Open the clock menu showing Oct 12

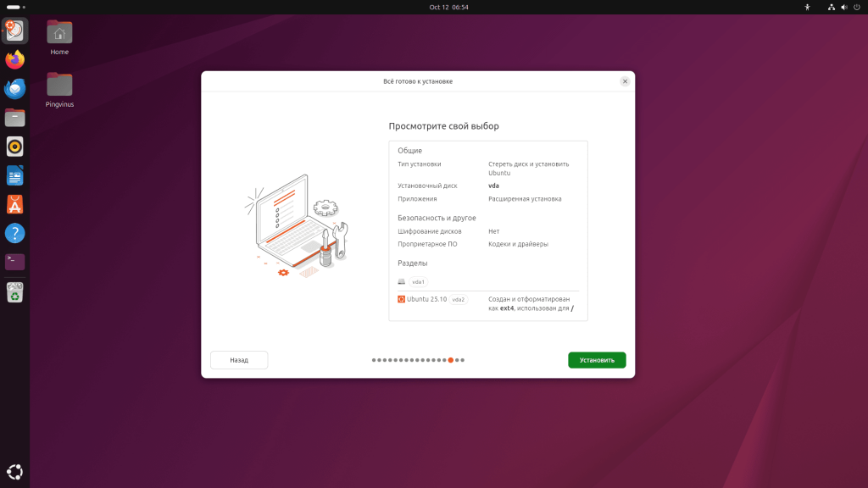(x=450, y=7)
